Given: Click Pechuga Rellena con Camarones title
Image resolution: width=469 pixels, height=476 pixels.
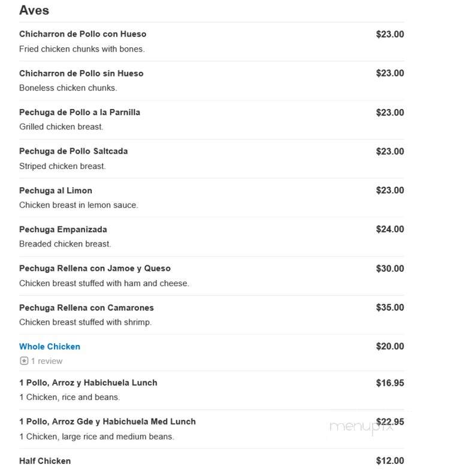Looking at the screenshot, I should 86,308.
